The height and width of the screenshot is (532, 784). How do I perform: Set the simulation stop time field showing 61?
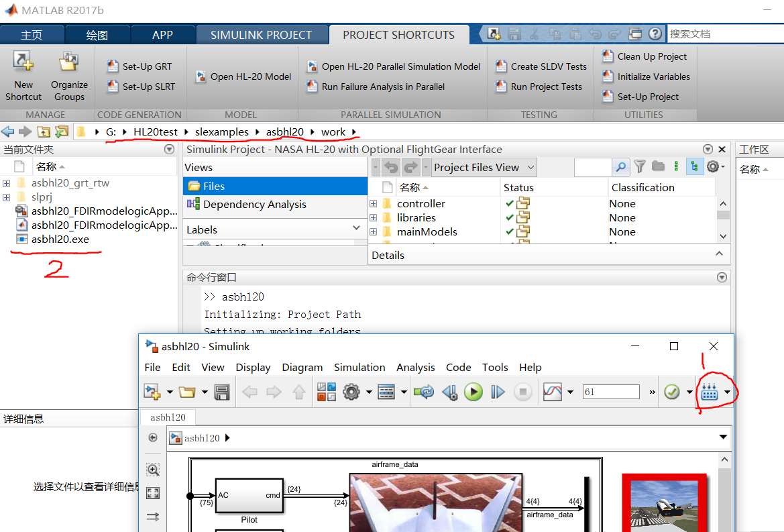coord(610,391)
